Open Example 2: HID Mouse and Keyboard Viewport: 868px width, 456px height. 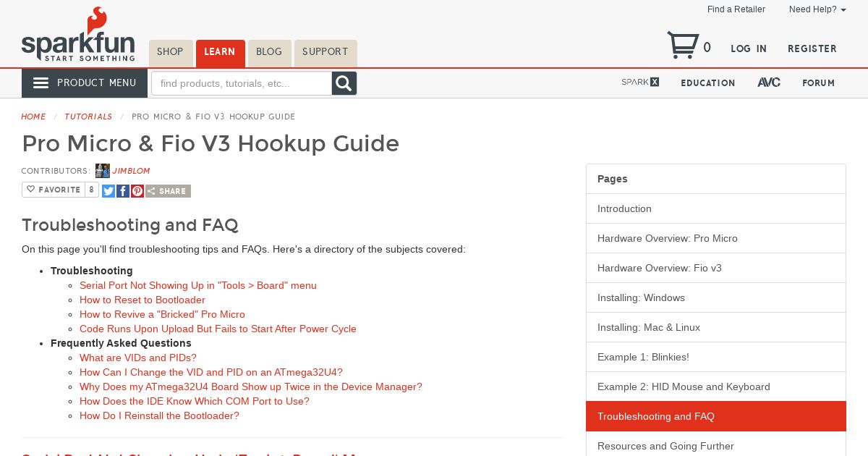point(716,387)
